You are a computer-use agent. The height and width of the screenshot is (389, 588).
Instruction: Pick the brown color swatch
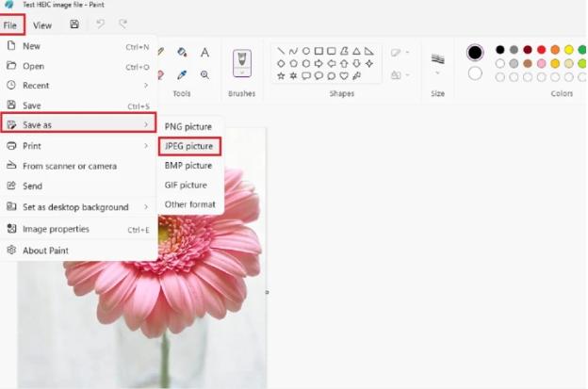tap(528, 63)
